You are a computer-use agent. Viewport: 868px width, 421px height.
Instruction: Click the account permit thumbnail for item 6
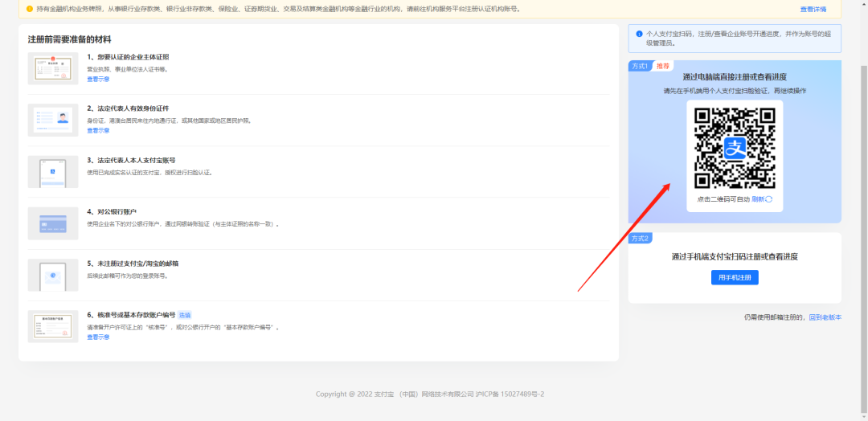point(53,326)
